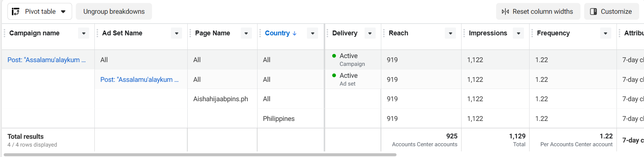This screenshot has height=157, width=644.
Task: Open the Ad Set Name column menu
Action: 177,33
